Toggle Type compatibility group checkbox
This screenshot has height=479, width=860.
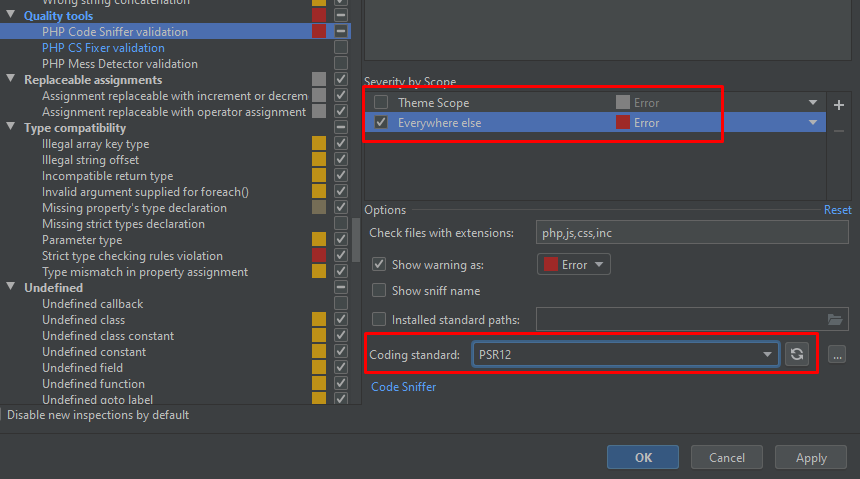341,127
